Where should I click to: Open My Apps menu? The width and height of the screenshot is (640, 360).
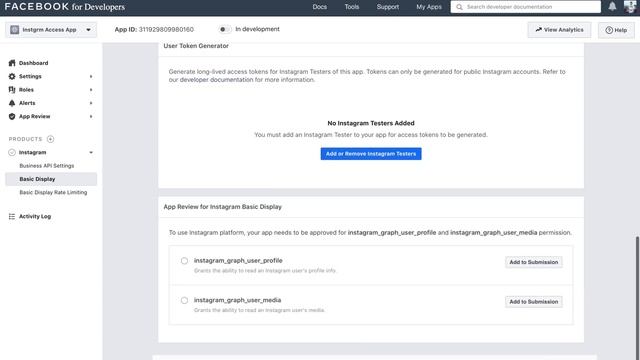point(429,7)
